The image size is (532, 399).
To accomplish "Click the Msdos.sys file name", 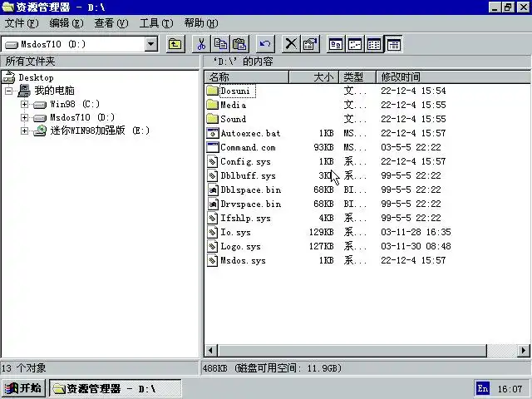I will click(x=243, y=261).
